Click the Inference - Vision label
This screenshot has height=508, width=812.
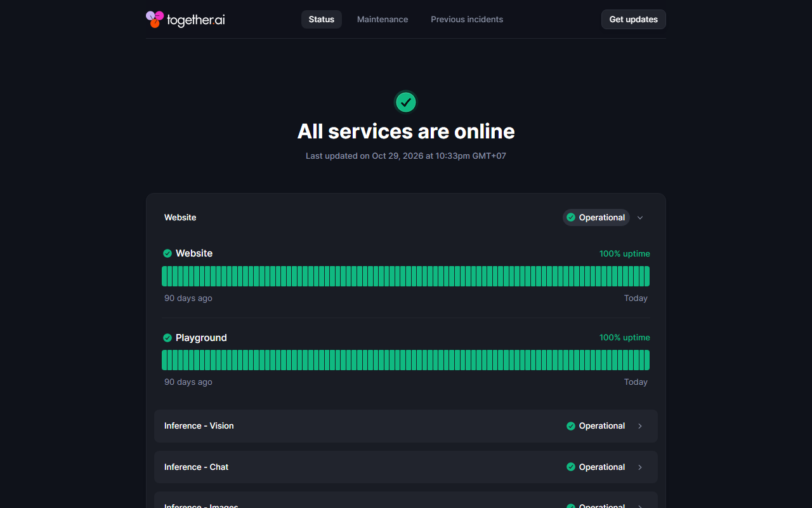[x=199, y=426]
